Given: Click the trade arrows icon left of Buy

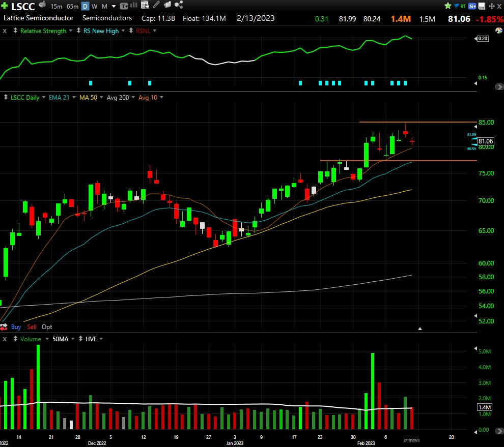Looking at the screenshot, I should pos(4,327).
